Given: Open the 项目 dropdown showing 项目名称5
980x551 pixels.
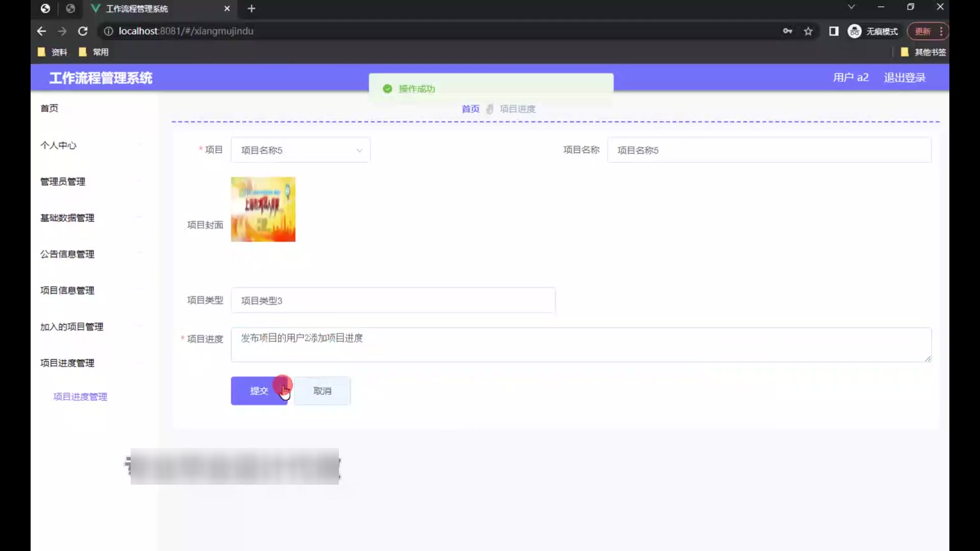Looking at the screenshot, I should (x=301, y=150).
